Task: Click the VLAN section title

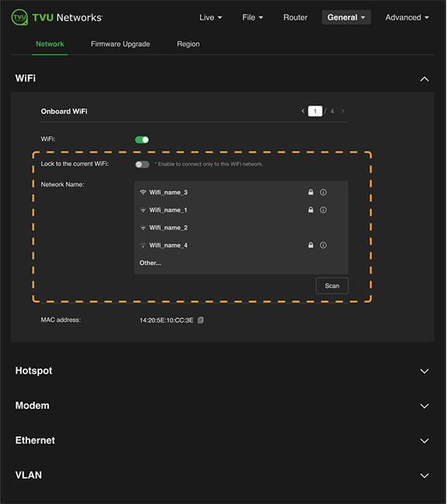Action: (29, 475)
